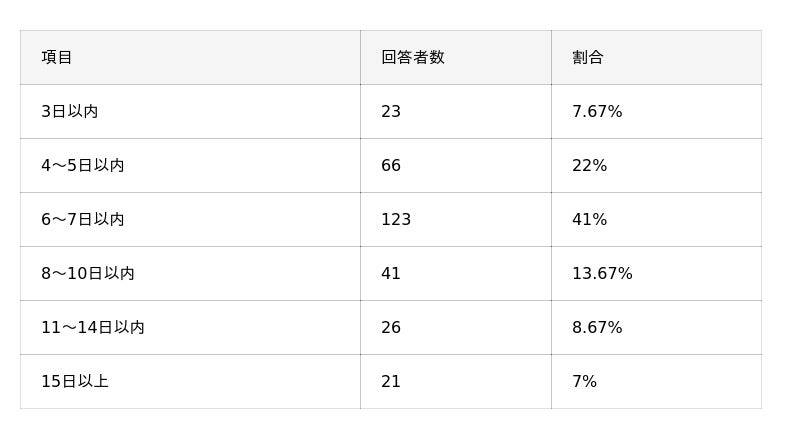Select the 15日以上 row label
This screenshot has width=800, height=439.
(74, 382)
